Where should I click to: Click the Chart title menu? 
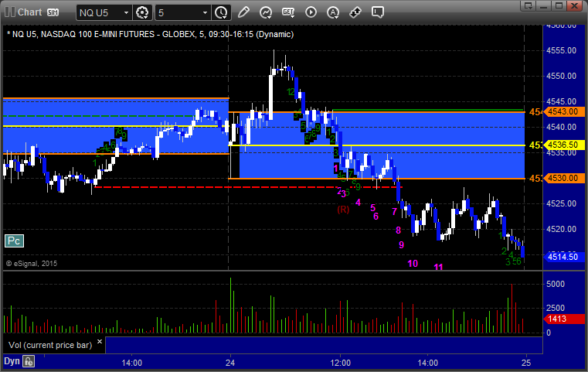[29, 12]
